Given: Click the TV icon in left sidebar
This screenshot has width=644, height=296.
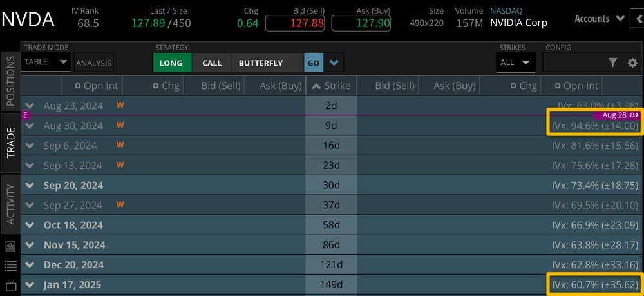Looking at the screenshot, I should [x=10, y=285].
